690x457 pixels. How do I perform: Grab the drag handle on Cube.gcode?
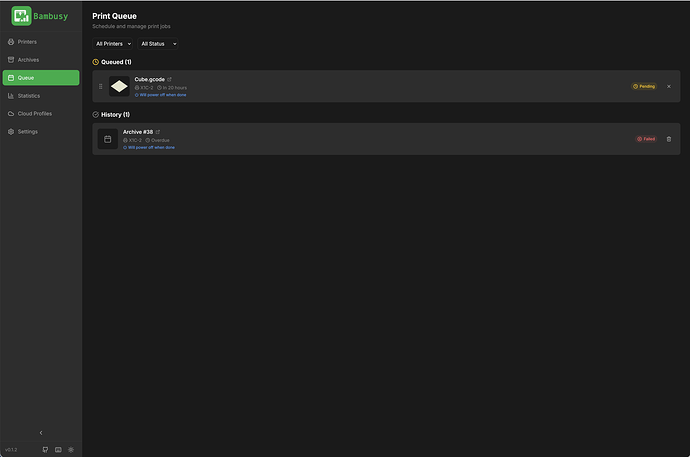tap(100, 86)
